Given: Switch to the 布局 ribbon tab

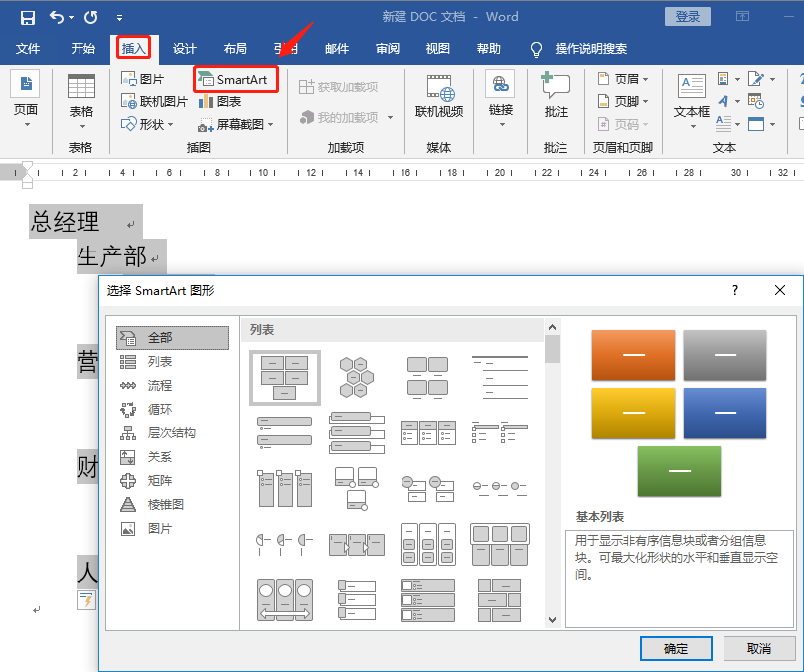Looking at the screenshot, I should pyautogui.click(x=236, y=49).
